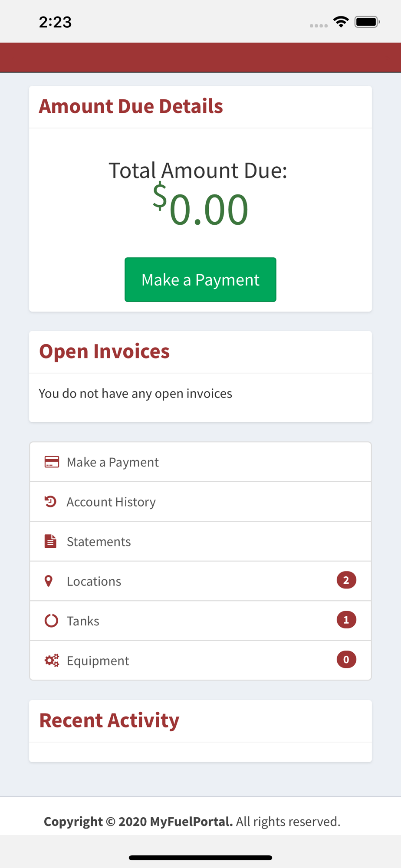Open the Tanks list entry
This screenshot has height=868, width=401.
point(200,621)
